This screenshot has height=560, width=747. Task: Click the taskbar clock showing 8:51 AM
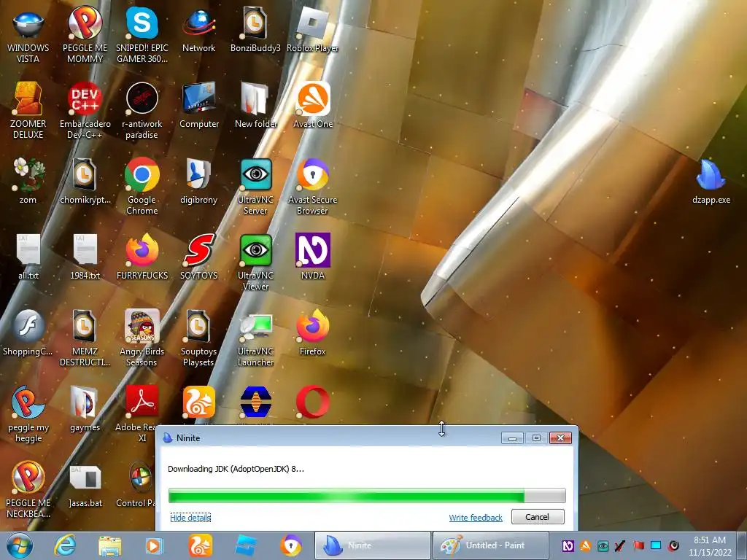(710, 545)
